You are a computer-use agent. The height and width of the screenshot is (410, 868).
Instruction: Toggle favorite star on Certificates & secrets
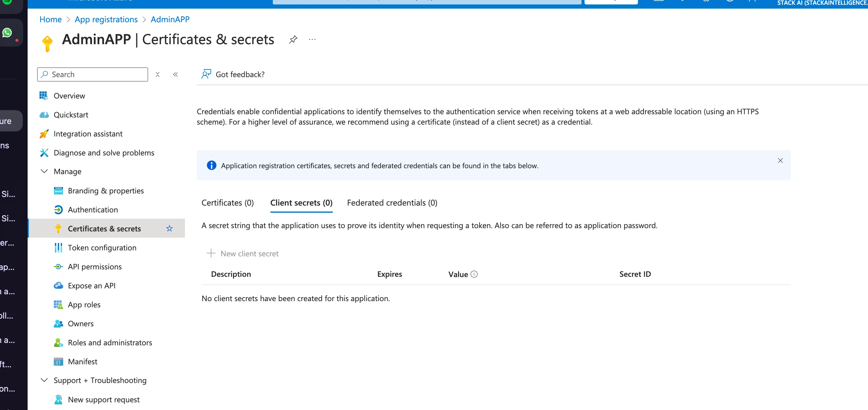[x=169, y=228]
